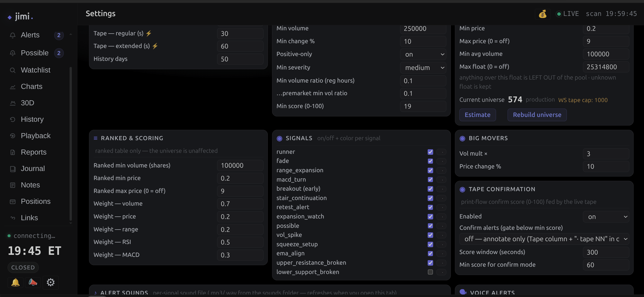
Task: Enable the lower_support_broken signal
Action: coord(430,272)
